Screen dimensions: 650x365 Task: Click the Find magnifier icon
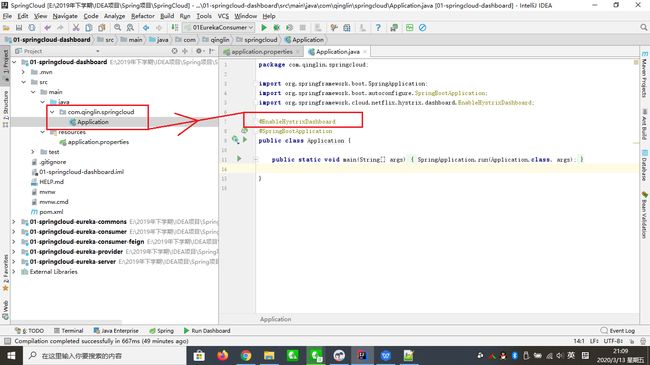118,28
